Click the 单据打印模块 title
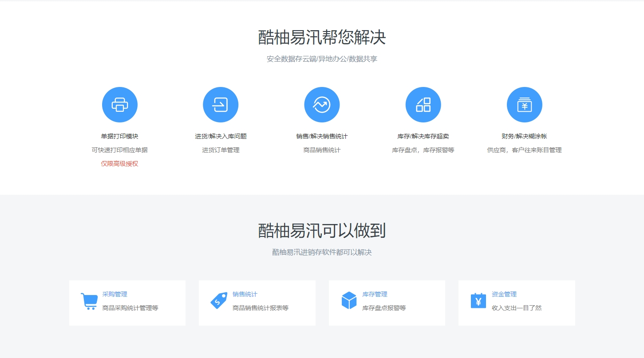 [x=120, y=136]
